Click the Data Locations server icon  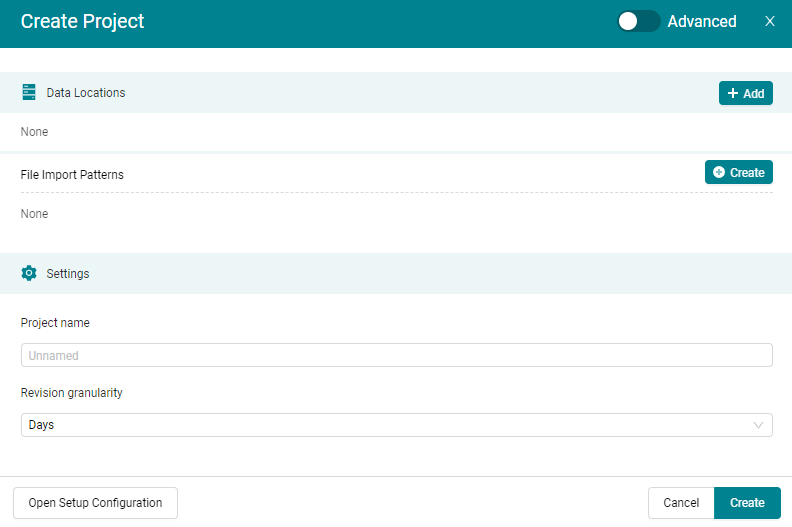click(29, 92)
